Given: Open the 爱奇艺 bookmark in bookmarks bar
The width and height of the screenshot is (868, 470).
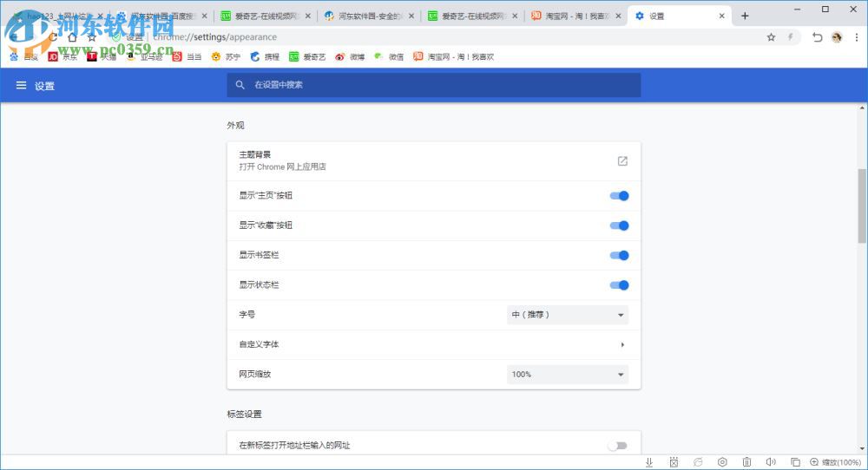Looking at the screenshot, I should (307, 56).
